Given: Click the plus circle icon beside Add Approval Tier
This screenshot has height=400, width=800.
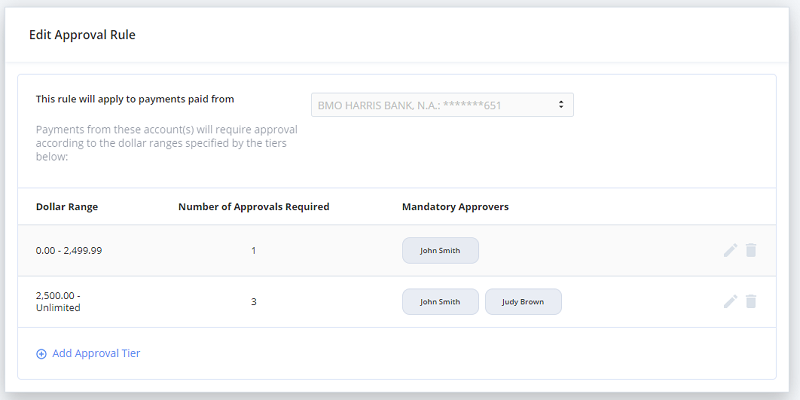Looking at the screenshot, I should pos(41,354).
